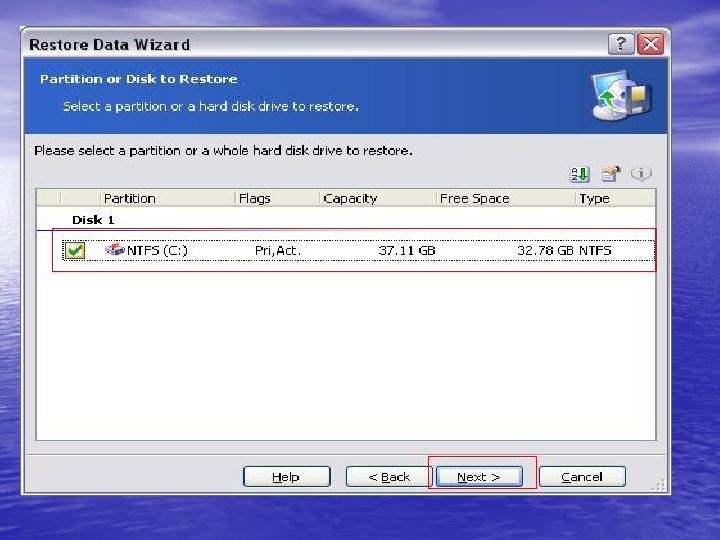
Task: Sort by the Free Space column header
Action: pyautogui.click(x=506, y=198)
